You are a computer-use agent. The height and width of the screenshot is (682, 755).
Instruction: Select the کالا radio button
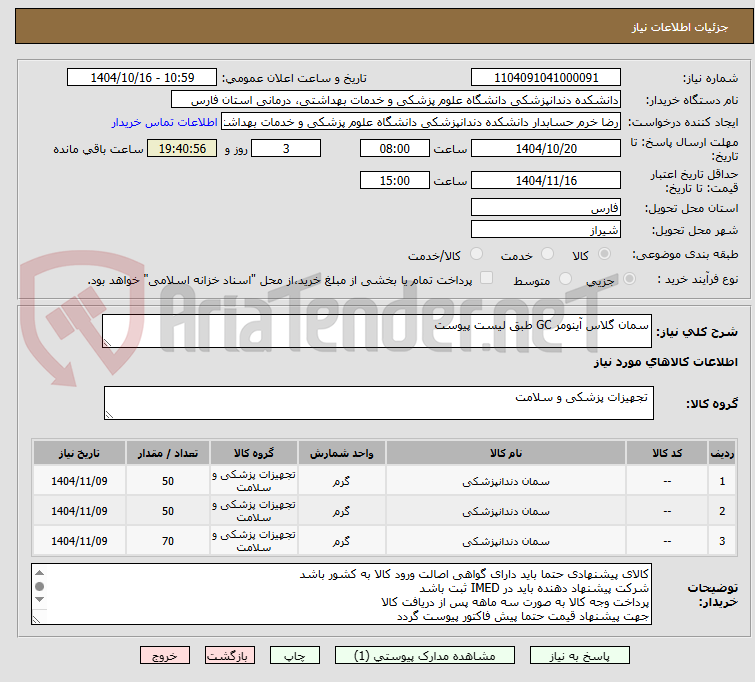[x=604, y=254]
